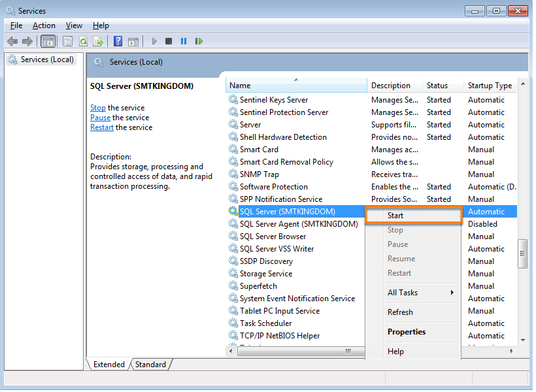The width and height of the screenshot is (536, 392).
Task: Click the Export List toolbar icon
Action: 99,42
